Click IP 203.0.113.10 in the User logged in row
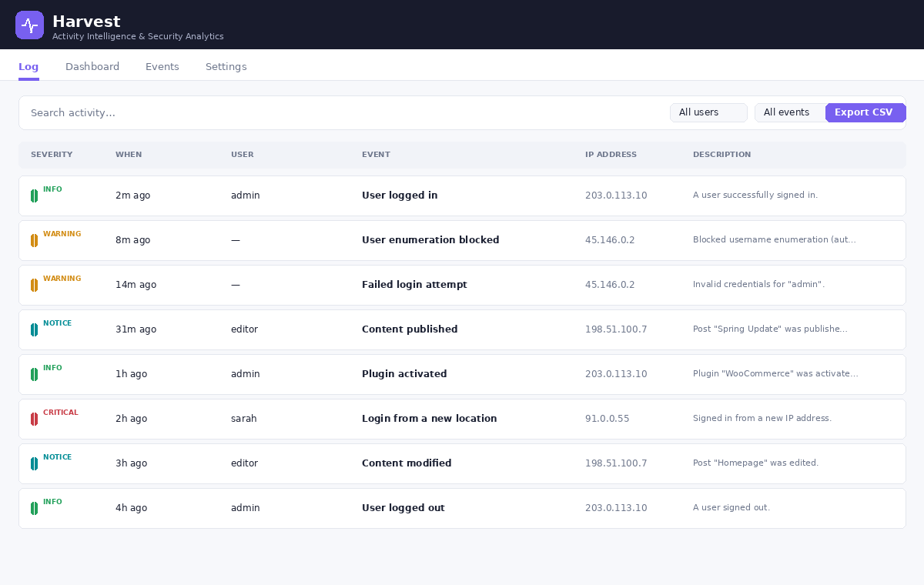 pos(616,196)
